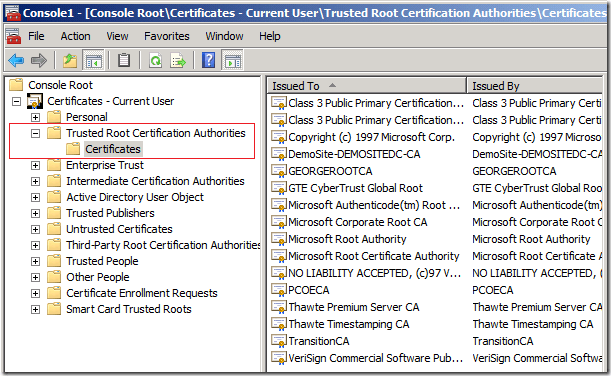Expand Active Directory User Object node

pyautogui.click(x=35, y=198)
